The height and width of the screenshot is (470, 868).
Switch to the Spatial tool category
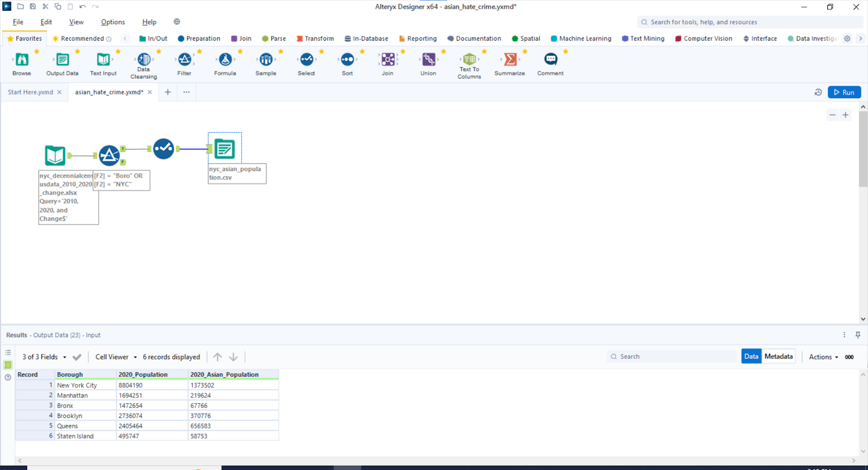coord(526,38)
